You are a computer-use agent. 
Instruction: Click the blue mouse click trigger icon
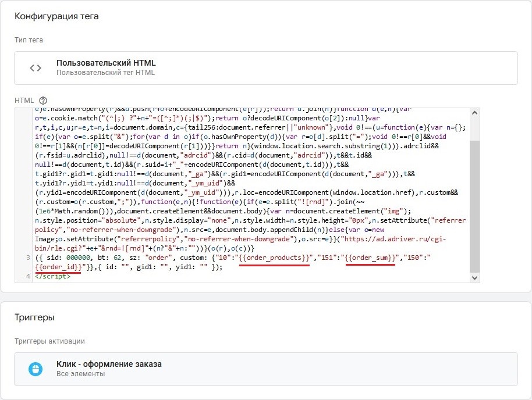(36, 369)
